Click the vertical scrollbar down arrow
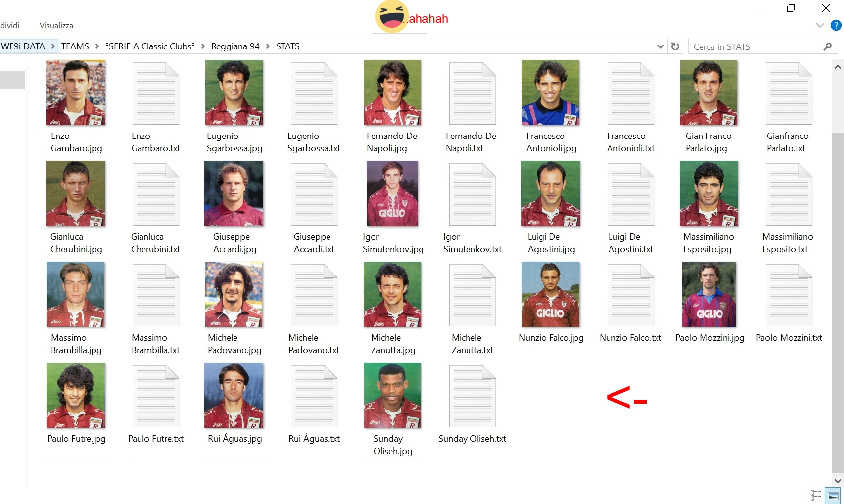 coord(838,480)
